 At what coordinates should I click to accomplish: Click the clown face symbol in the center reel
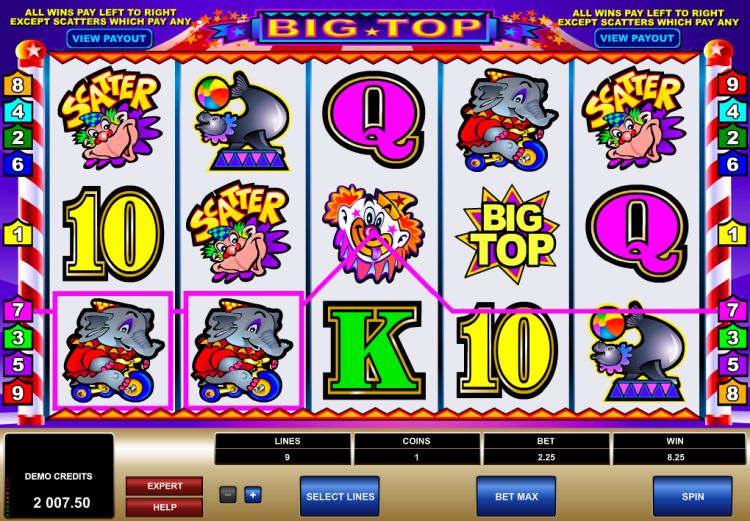[373, 233]
